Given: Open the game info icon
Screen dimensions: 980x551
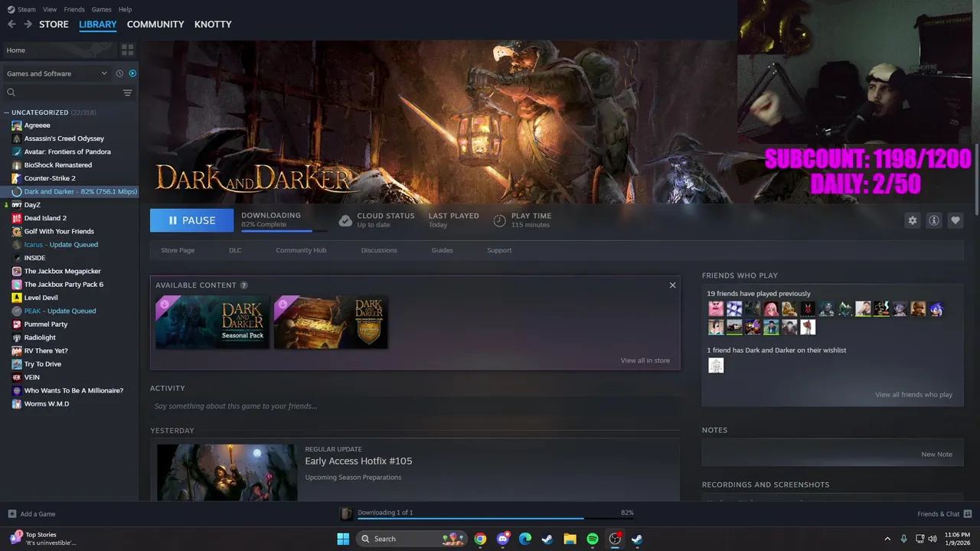Looking at the screenshot, I should coord(934,220).
